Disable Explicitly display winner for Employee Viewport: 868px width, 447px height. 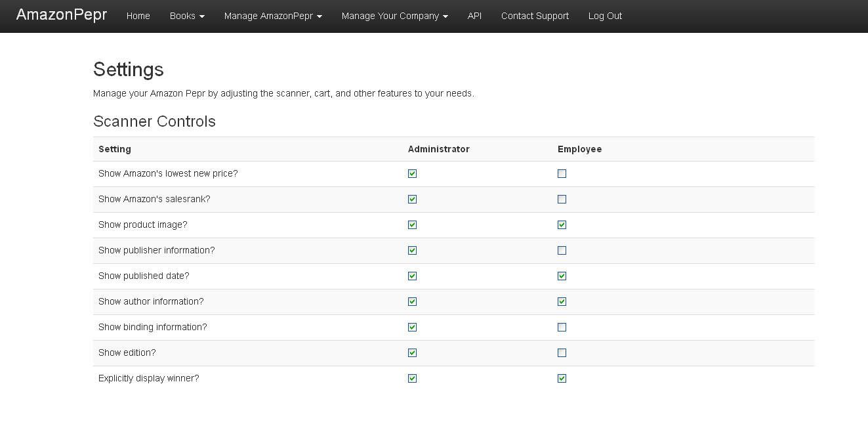[562, 379]
